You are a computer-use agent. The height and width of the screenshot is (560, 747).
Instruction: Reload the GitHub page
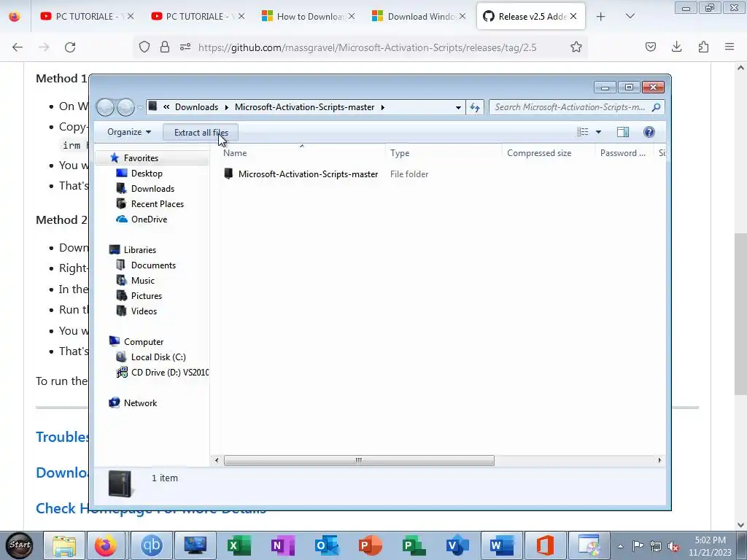click(x=70, y=47)
